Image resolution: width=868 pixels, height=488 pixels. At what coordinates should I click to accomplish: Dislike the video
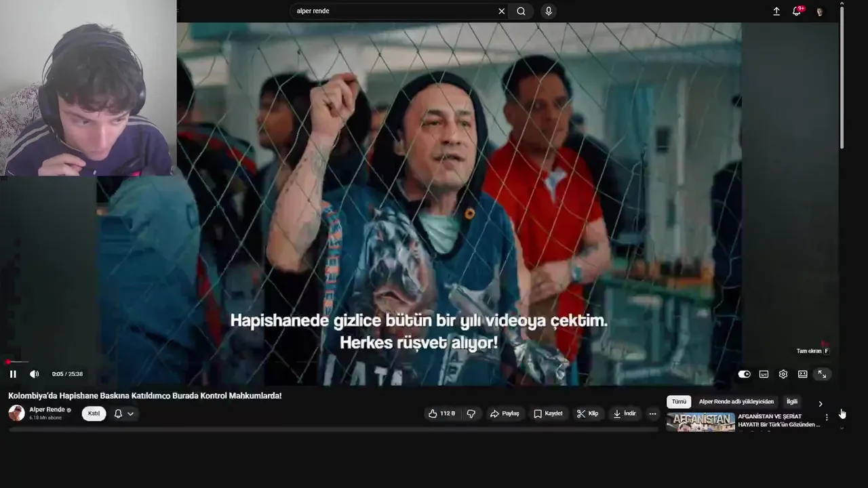(x=471, y=413)
